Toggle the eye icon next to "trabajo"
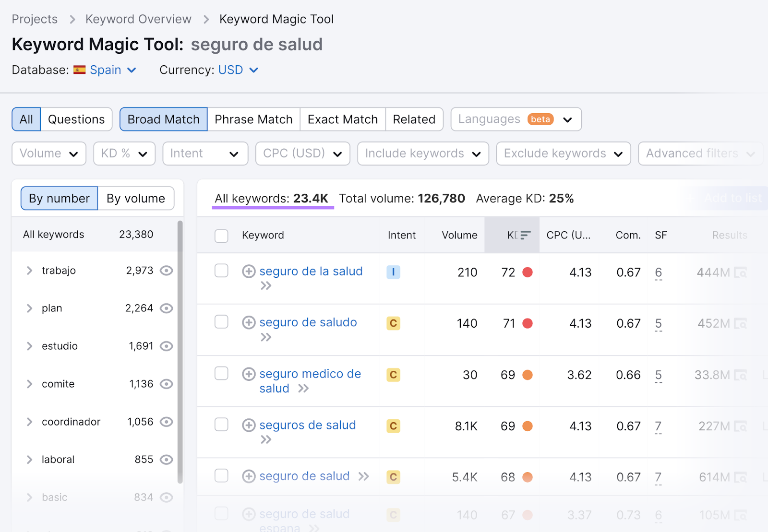The height and width of the screenshot is (532, 768). click(x=166, y=270)
